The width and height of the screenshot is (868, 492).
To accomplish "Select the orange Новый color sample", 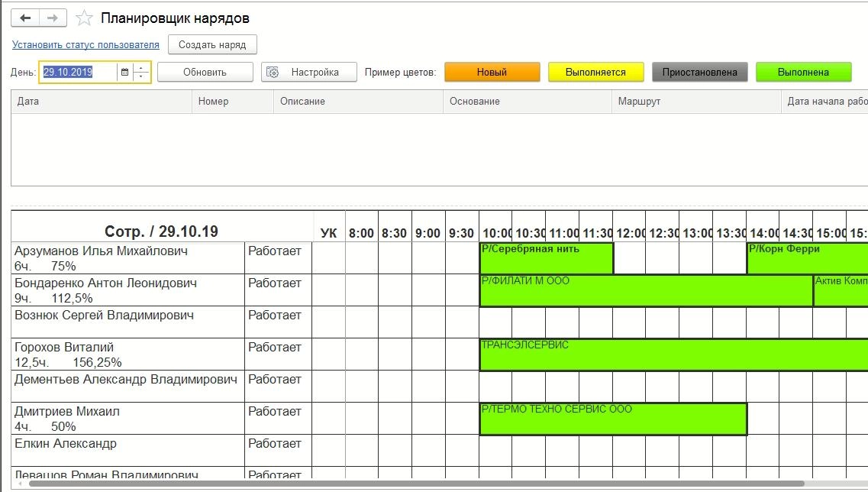I will click(x=492, y=72).
